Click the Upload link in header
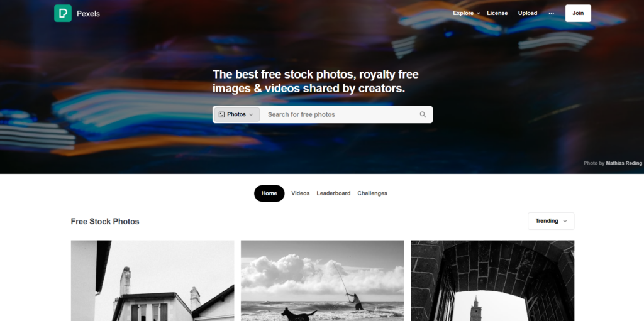 (x=528, y=13)
